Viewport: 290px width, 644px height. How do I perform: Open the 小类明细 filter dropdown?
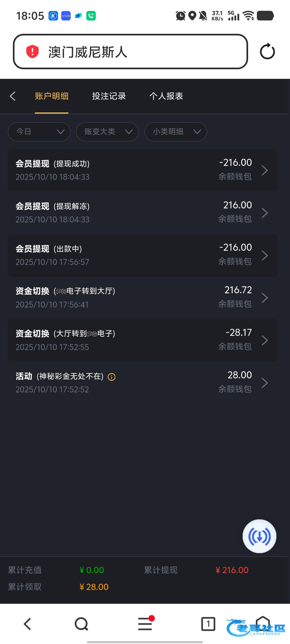[176, 131]
